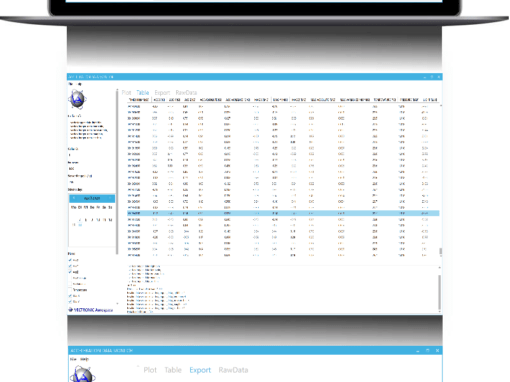Select the Plot tab in the upper window
This screenshot has height=382, width=510.
pyautogui.click(x=126, y=93)
